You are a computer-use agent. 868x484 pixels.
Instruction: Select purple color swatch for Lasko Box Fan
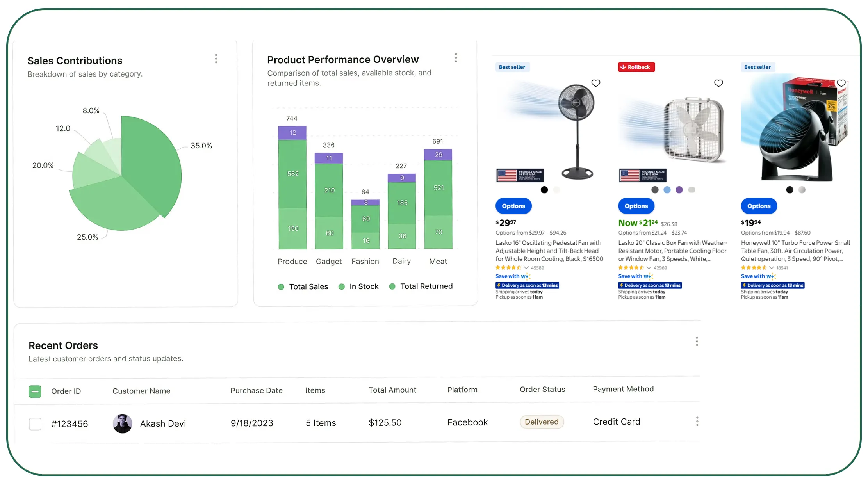(x=679, y=190)
